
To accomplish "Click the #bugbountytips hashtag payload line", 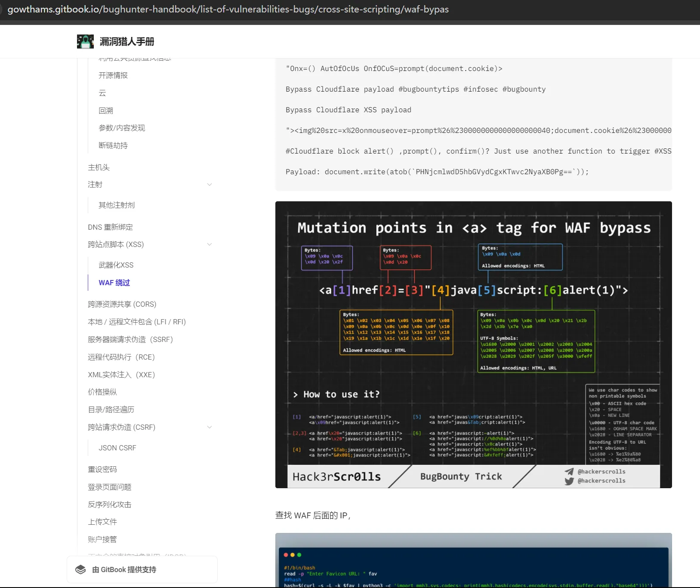I will pos(416,89).
